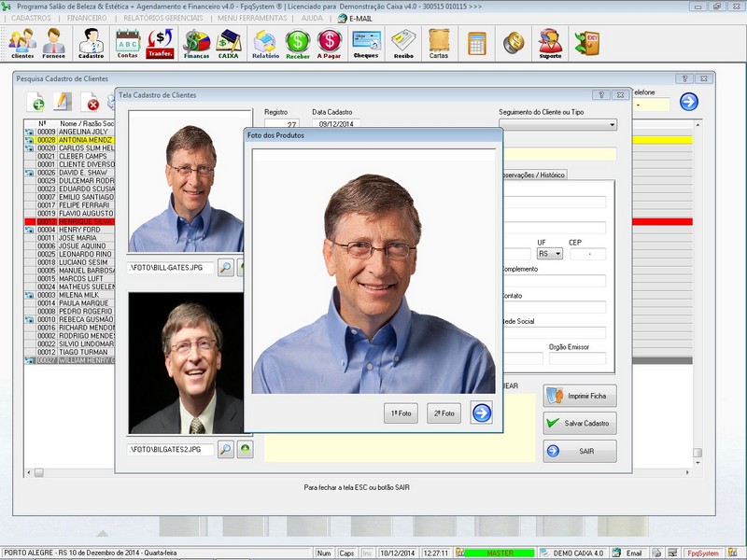Click the Suporte toolbar icon
The image size is (747, 560).
[x=551, y=43]
